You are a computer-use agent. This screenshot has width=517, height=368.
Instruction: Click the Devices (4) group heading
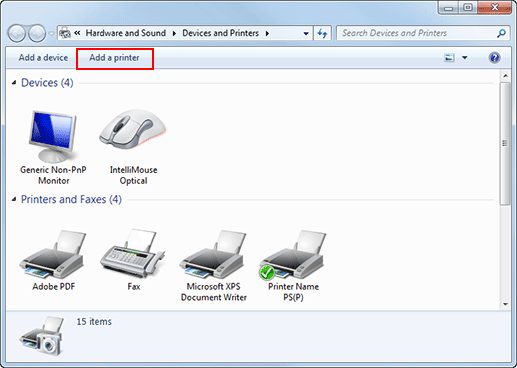click(x=47, y=83)
